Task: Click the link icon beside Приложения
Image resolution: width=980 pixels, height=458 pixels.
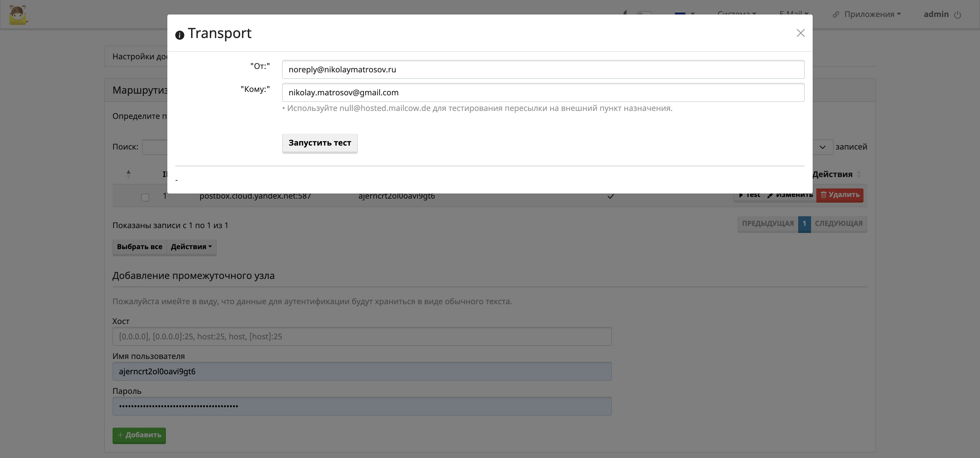Action: point(836,15)
